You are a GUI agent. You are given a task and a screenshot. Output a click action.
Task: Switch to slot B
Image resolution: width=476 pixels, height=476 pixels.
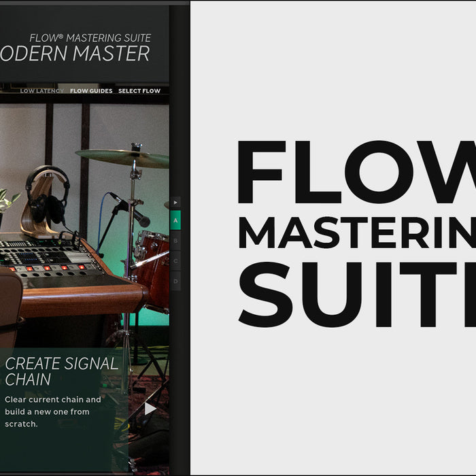point(175,241)
